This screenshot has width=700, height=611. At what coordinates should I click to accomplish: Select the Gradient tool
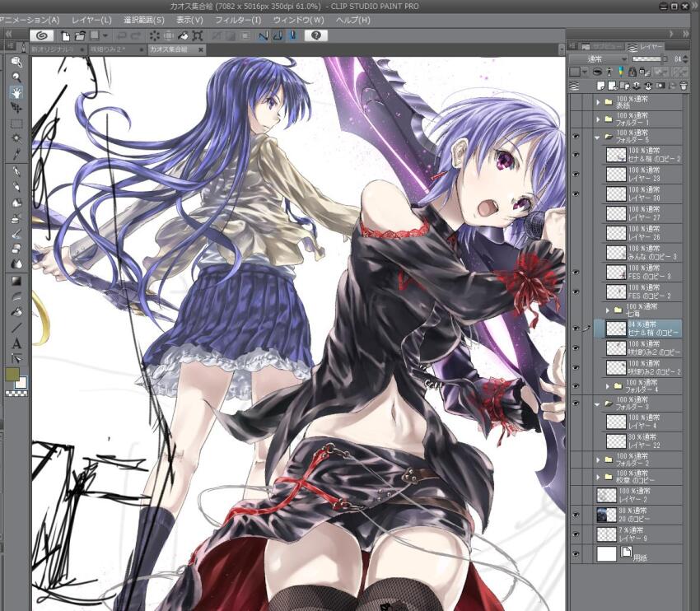click(16, 281)
